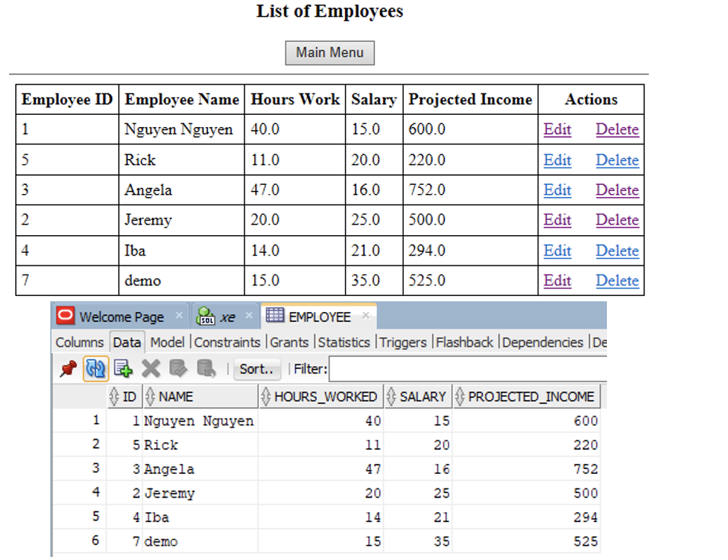Open the Dependencies sub-tab
The width and height of the screenshot is (728, 560).
tap(543, 342)
